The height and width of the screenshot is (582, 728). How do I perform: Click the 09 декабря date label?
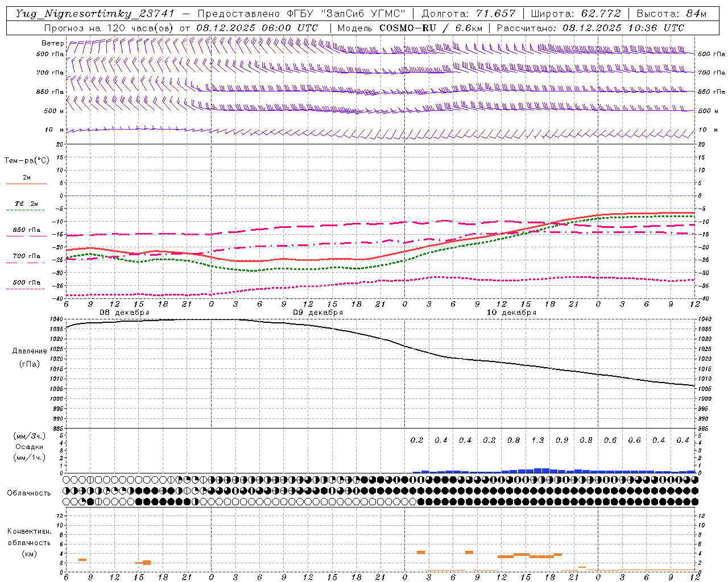point(318,313)
